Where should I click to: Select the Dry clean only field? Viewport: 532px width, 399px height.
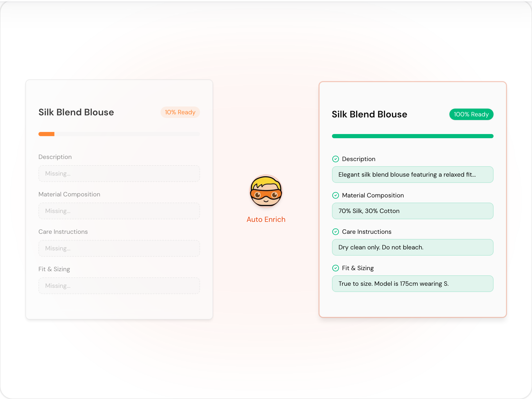[x=413, y=247]
